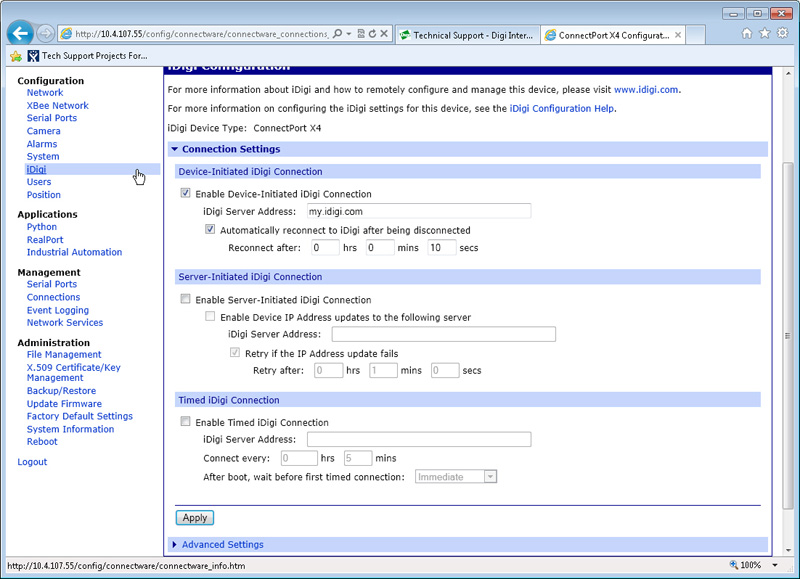This screenshot has height=579, width=800.
Task: Click the browser Forward arrow button
Action: [45, 34]
